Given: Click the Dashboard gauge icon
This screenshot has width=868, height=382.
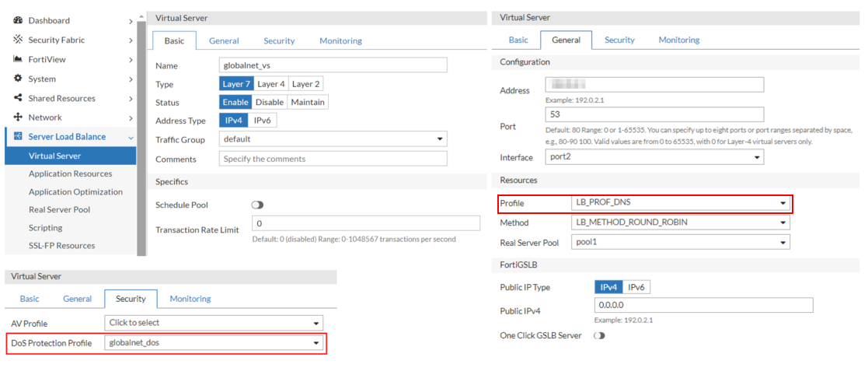Looking at the screenshot, I should coord(18,20).
